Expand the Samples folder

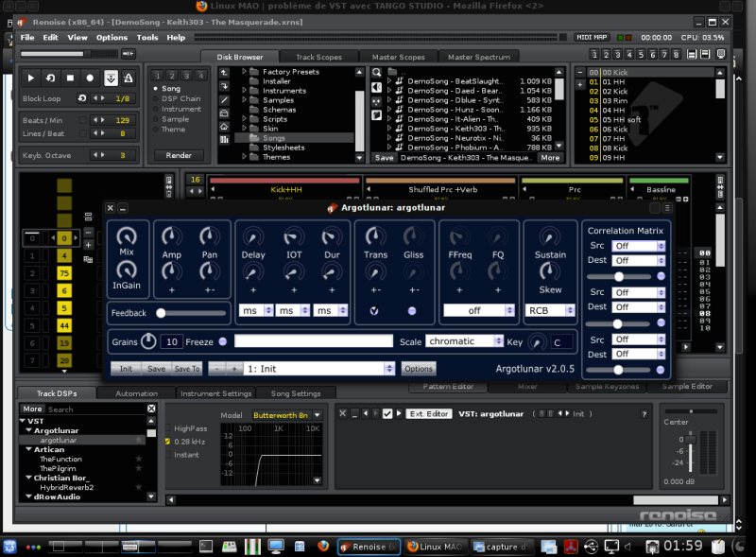click(245, 100)
